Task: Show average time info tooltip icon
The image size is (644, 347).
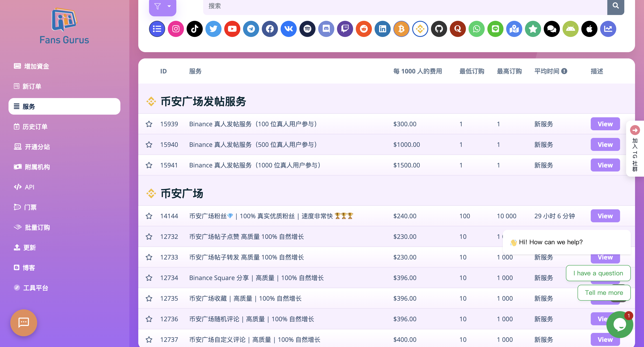Action: tap(564, 71)
